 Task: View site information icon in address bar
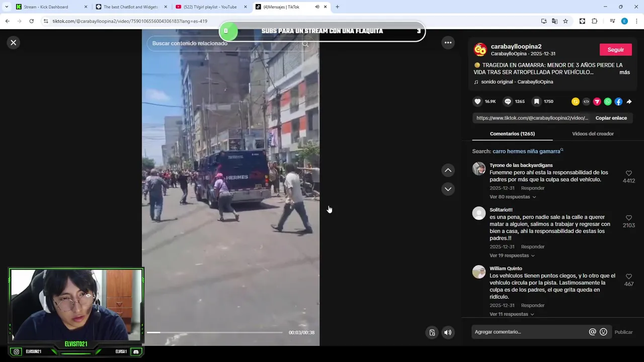[x=46, y=21]
